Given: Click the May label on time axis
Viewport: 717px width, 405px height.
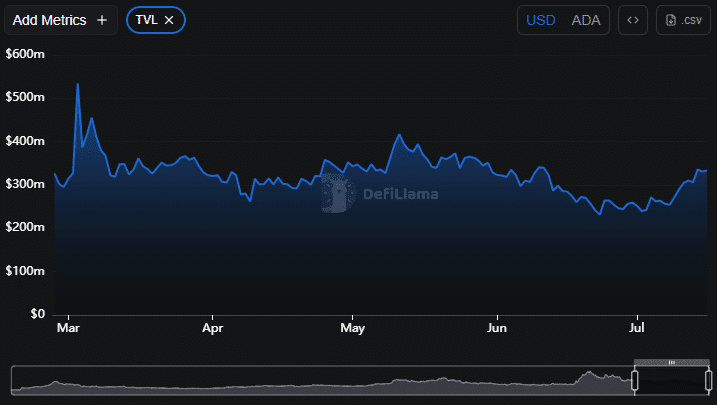Looking at the screenshot, I should [353, 328].
